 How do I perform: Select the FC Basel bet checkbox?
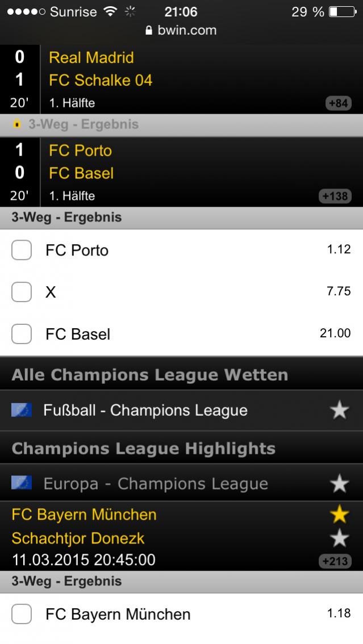22,334
